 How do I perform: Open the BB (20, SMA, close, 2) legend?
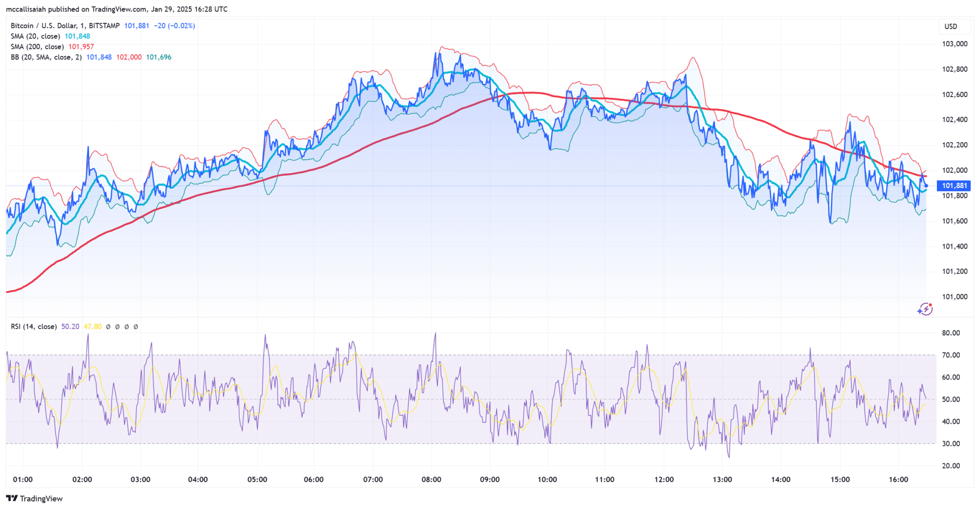(x=46, y=57)
